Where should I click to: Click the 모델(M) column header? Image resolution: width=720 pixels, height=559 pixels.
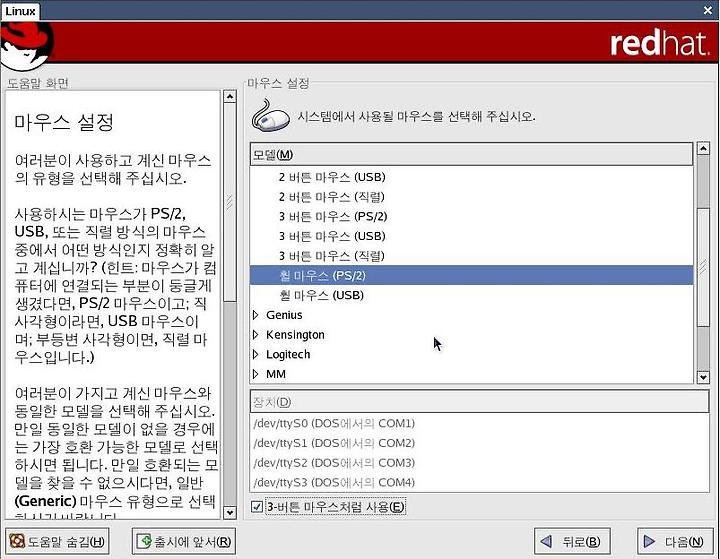click(x=472, y=155)
